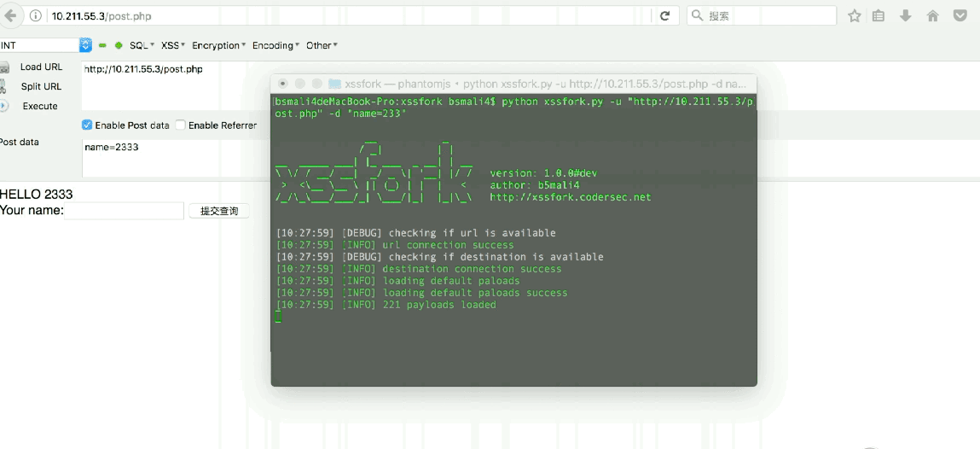Screen dimensions: 980x449
Task: Click the site info icon
Action: point(37,16)
